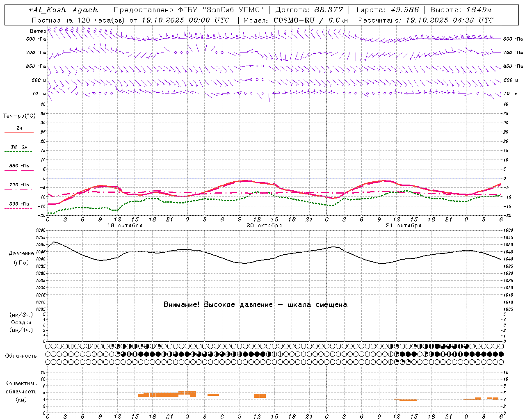Click the warning Внимание! Высокое давление
Image resolution: width=525 pixels, height=420 pixels.
[218, 304]
